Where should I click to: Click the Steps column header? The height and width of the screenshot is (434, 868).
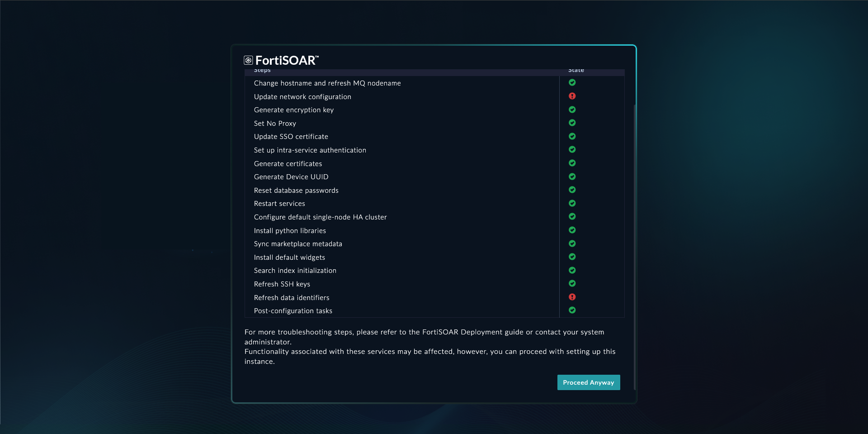(x=262, y=71)
